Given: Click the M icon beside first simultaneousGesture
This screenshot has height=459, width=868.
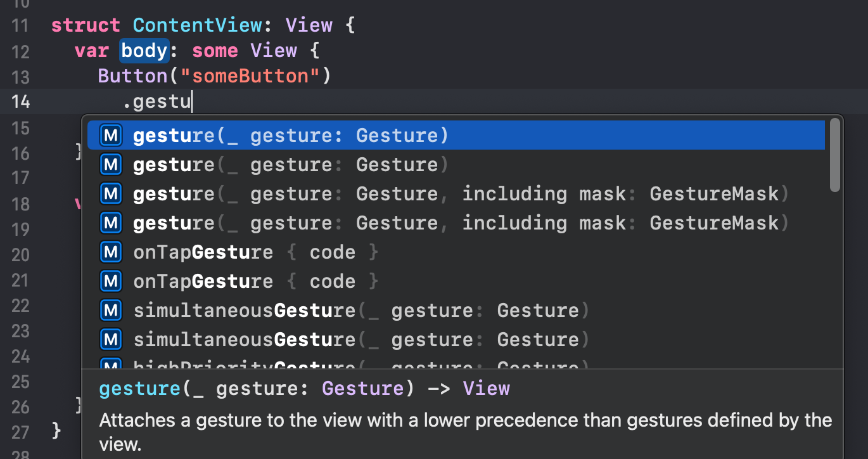Looking at the screenshot, I should [112, 311].
